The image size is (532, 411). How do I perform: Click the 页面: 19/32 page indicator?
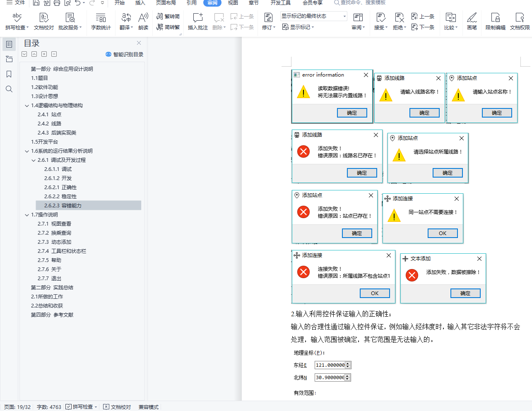17,407
